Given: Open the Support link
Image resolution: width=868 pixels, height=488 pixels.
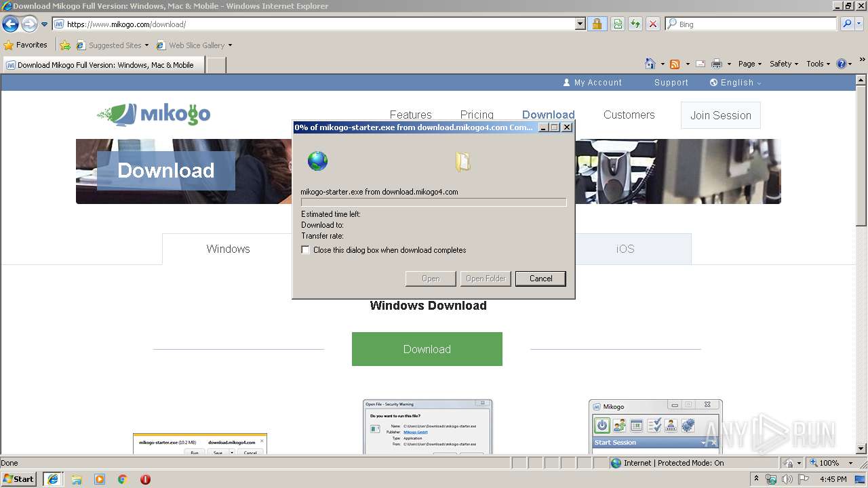Looking at the screenshot, I should coord(671,83).
